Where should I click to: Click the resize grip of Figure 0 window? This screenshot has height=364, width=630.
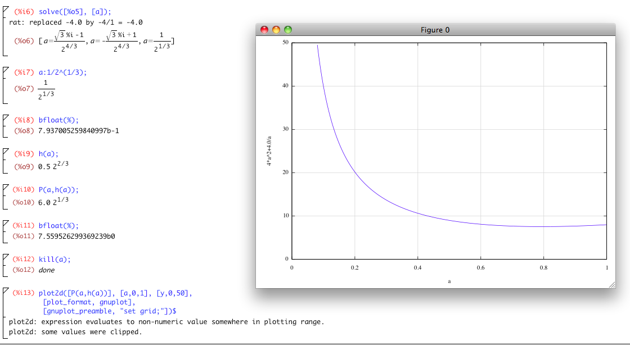point(612,285)
